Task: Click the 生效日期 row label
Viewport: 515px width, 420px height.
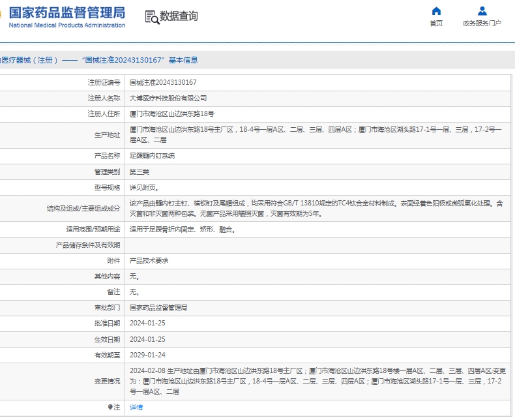Action: click(107, 339)
